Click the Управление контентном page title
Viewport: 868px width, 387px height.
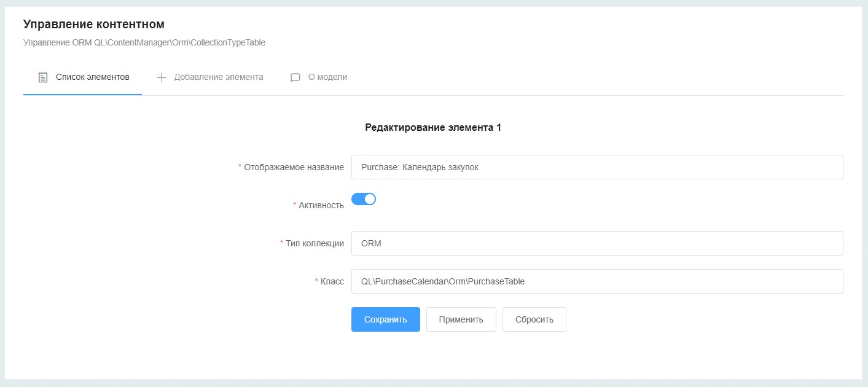(x=94, y=25)
